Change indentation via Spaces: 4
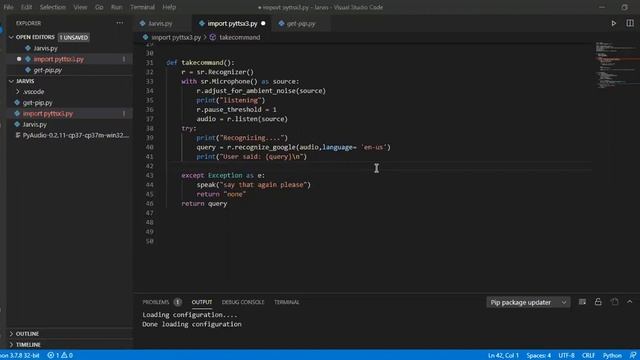 point(538,356)
